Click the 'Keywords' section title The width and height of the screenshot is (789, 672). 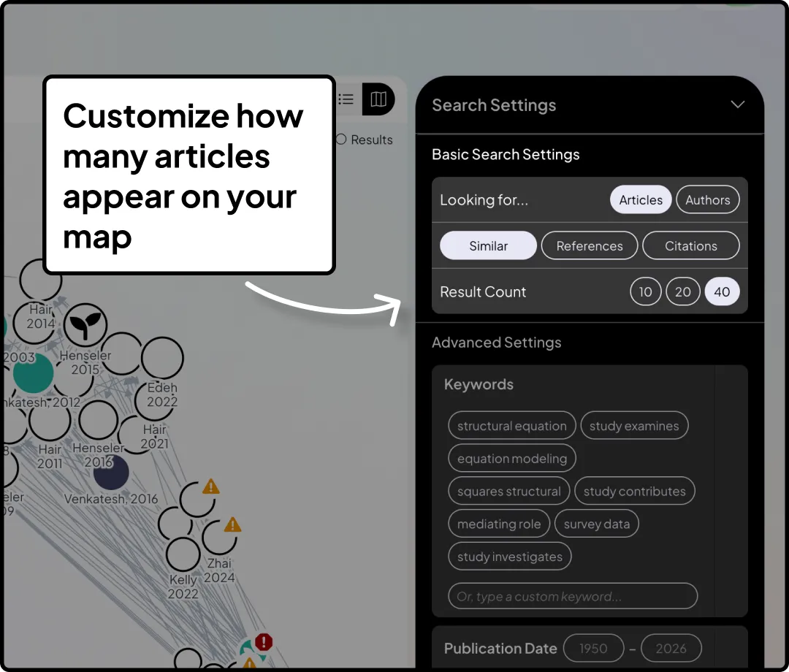coord(479,384)
